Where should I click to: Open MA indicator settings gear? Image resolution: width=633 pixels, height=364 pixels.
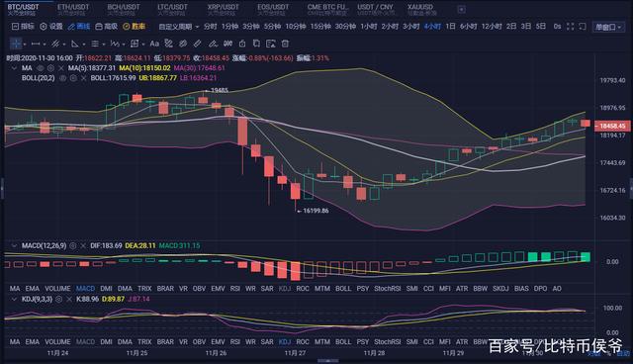point(50,68)
